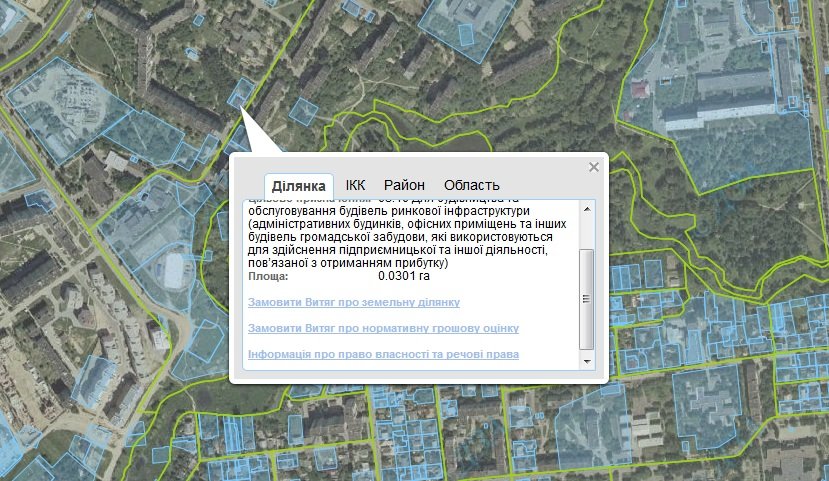The image size is (829, 481).
Task: Switch to the Ділянка tab
Action: click(299, 186)
